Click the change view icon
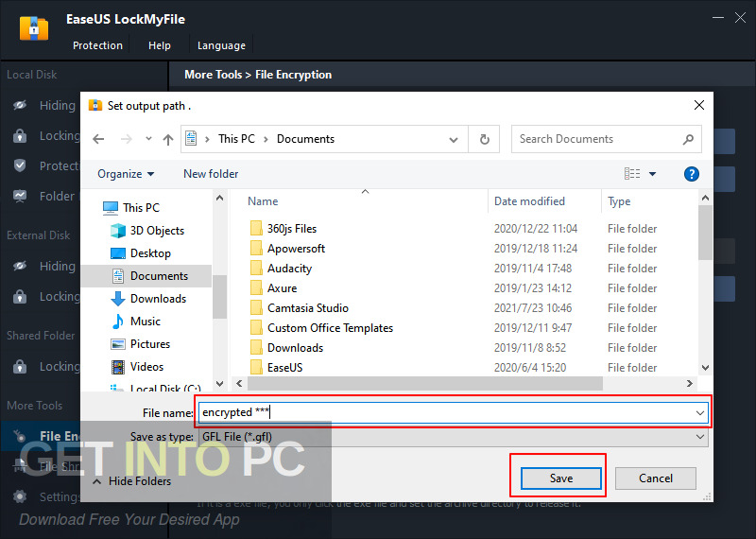756x539 pixels. (x=632, y=174)
